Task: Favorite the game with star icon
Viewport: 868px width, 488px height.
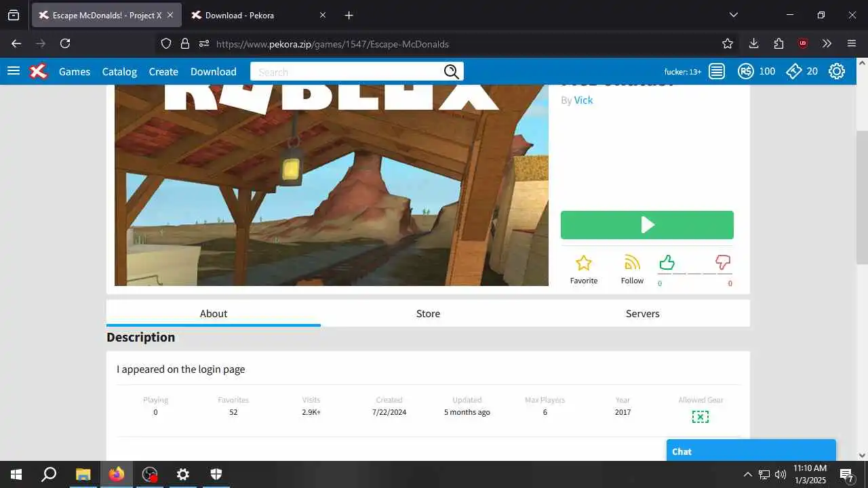Action: click(x=584, y=263)
